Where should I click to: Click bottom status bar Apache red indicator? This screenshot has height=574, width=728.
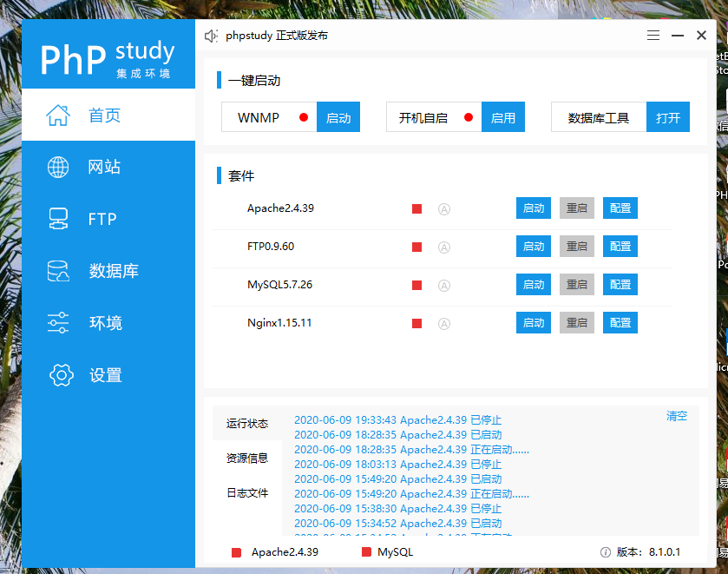click(236, 552)
